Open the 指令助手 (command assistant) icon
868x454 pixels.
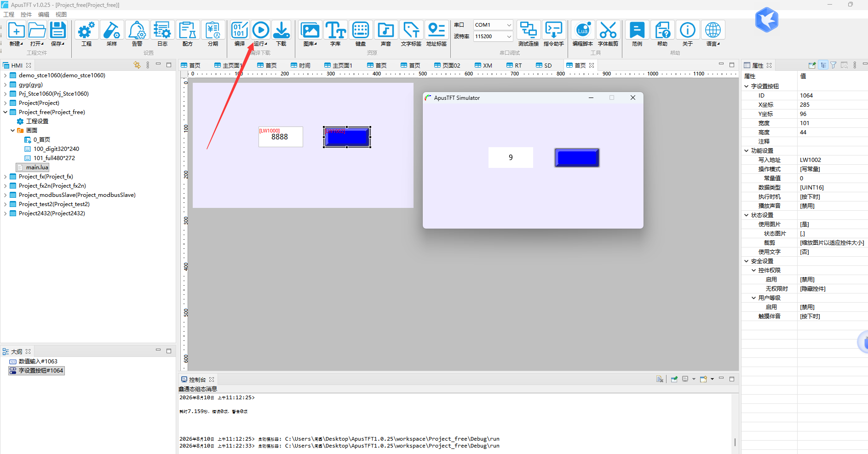[x=554, y=30]
